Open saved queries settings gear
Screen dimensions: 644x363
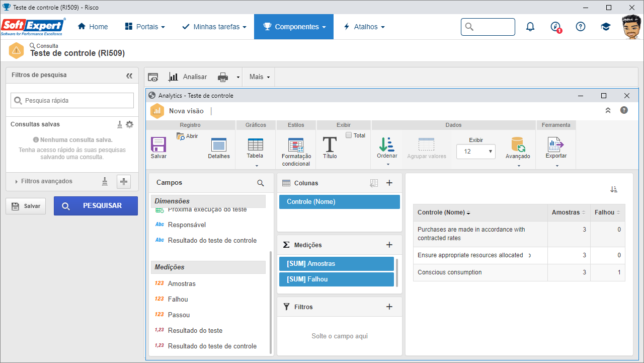coord(130,124)
